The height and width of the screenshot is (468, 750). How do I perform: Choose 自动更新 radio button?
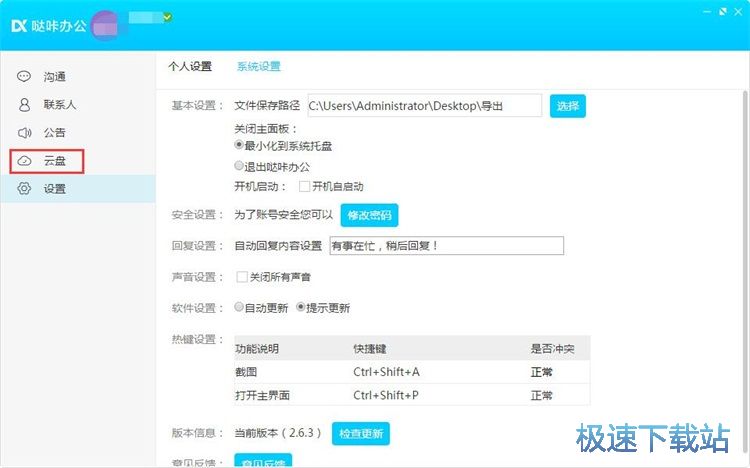239,307
